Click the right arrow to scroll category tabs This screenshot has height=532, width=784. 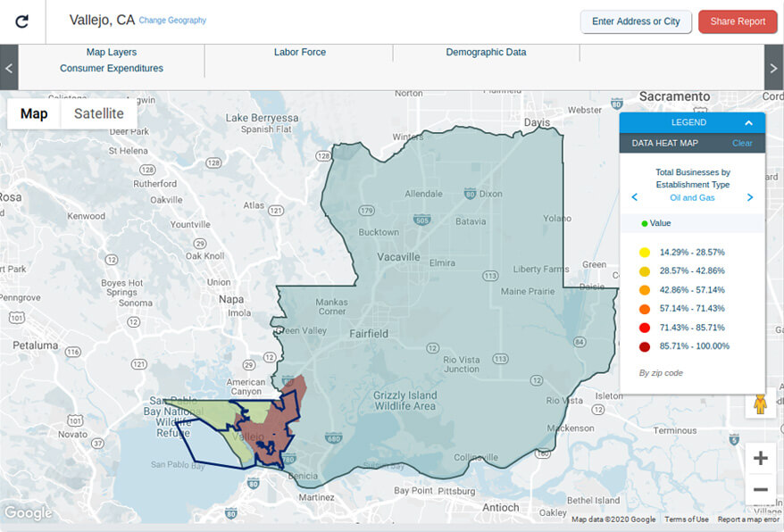pos(775,67)
